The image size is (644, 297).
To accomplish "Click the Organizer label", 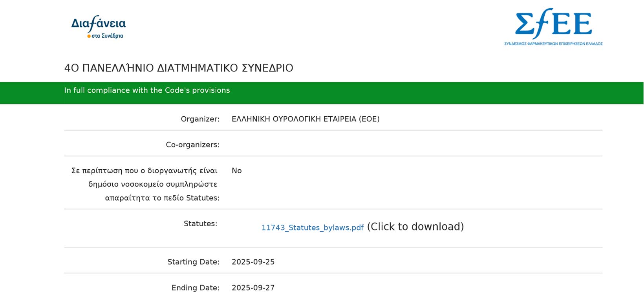I will [x=200, y=119].
